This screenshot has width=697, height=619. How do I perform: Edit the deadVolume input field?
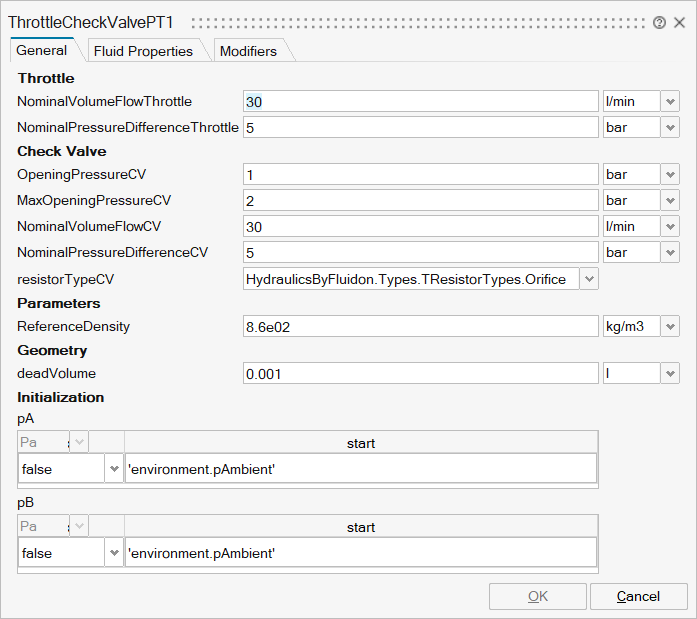(420, 373)
